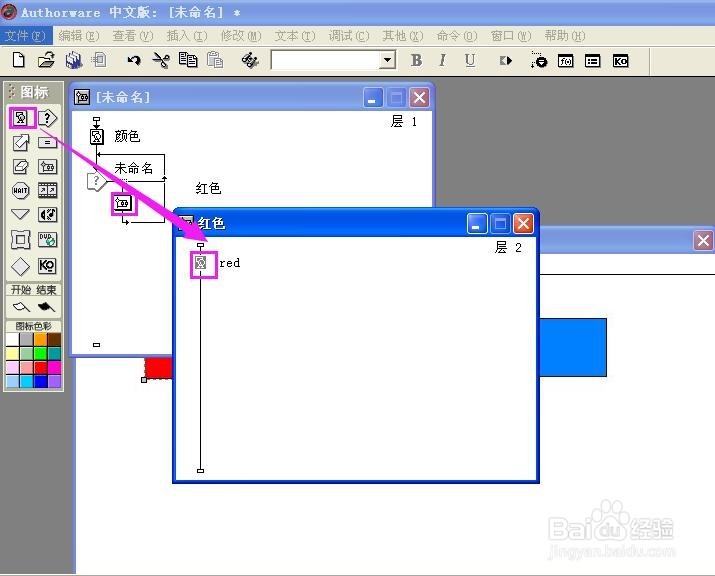Select the Framework icon in palette
Screen dimensions: 715x576
pos(21,239)
